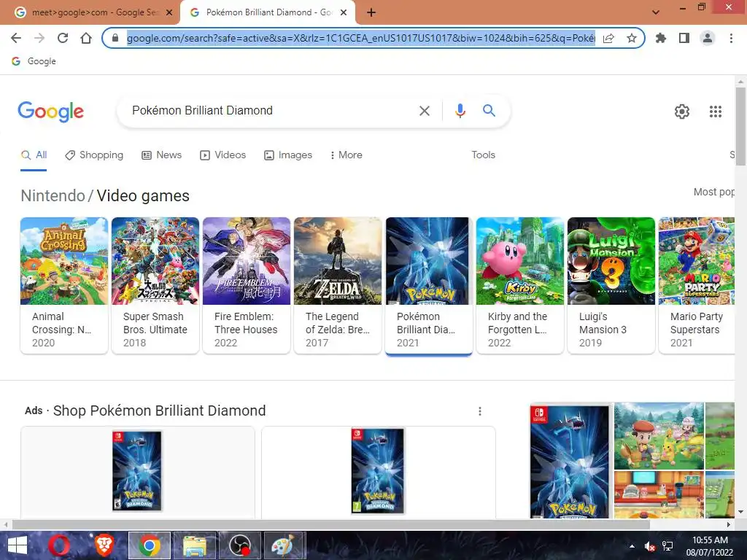Select the Pokémon Brilliant Diamond card
Image resolution: width=747 pixels, height=560 pixels.
[429, 285]
